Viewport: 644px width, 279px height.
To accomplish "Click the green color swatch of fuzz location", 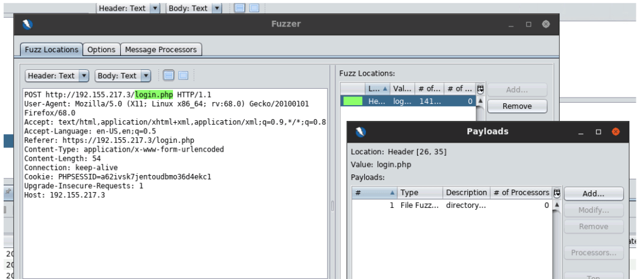I will [352, 101].
